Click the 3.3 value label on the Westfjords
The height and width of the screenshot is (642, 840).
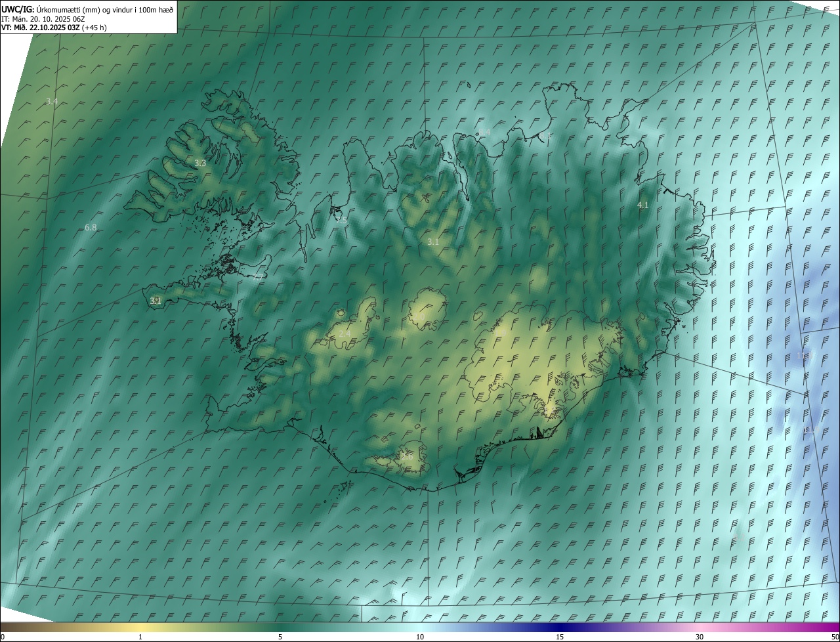pos(200,163)
